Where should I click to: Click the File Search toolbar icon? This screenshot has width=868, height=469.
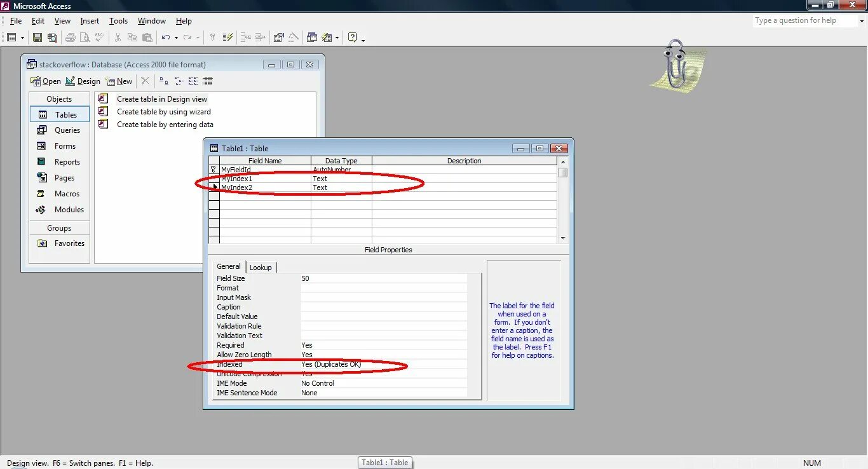pos(51,37)
